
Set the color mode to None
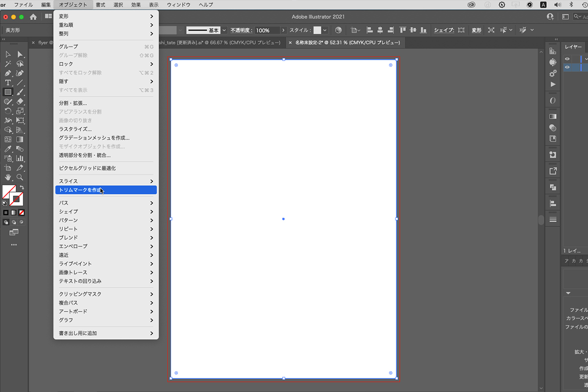pos(22,213)
